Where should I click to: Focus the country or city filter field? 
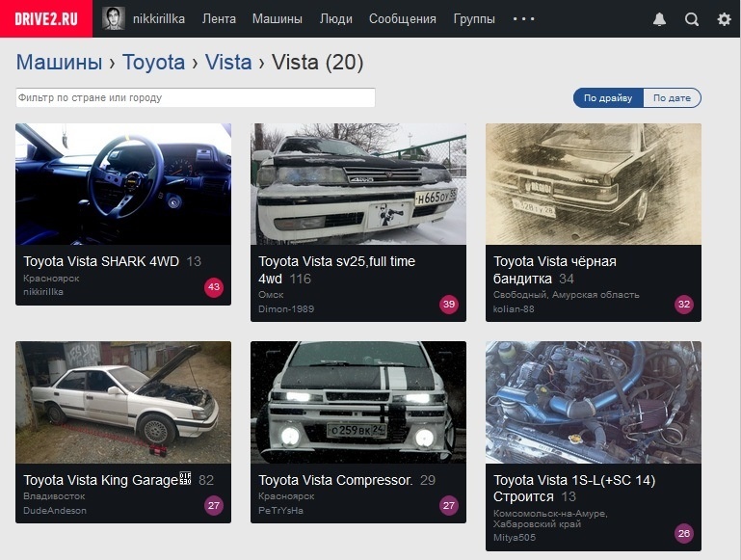(x=196, y=97)
